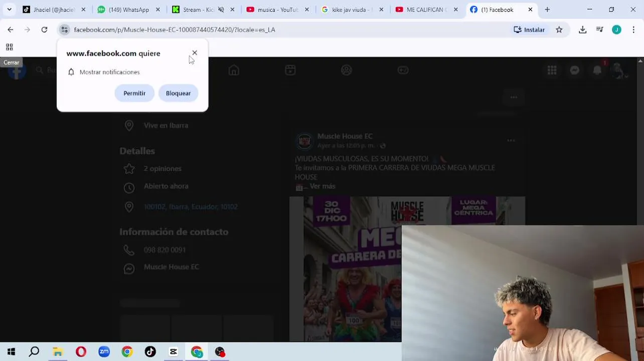Open Facebook groups icon
The image size is (644, 361).
click(x=347, y=70)
